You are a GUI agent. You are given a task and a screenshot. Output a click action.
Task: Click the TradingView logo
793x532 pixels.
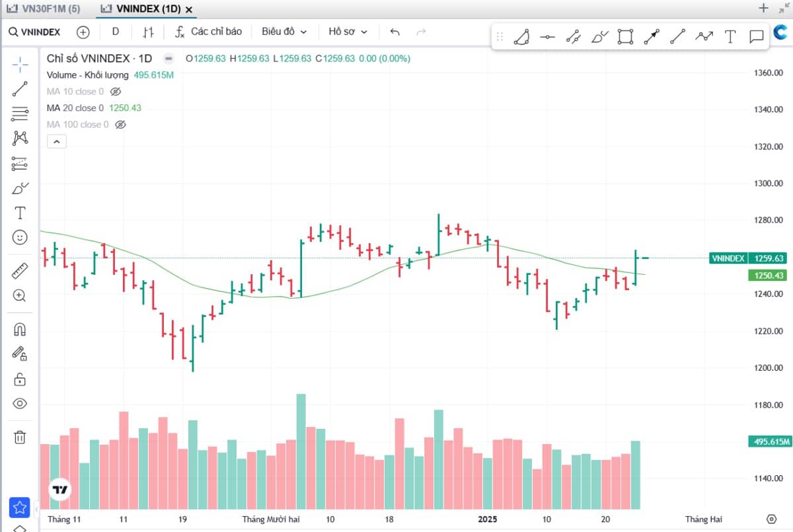click(60, 490)
